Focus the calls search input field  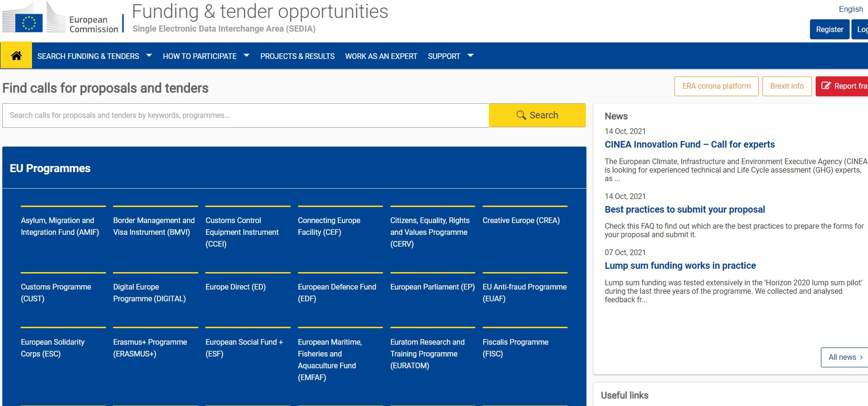tap(245, 116)
